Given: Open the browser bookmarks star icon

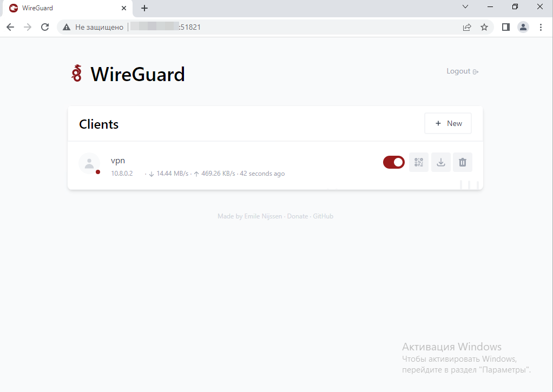Looking at the screenshot, I should [484, 27].
